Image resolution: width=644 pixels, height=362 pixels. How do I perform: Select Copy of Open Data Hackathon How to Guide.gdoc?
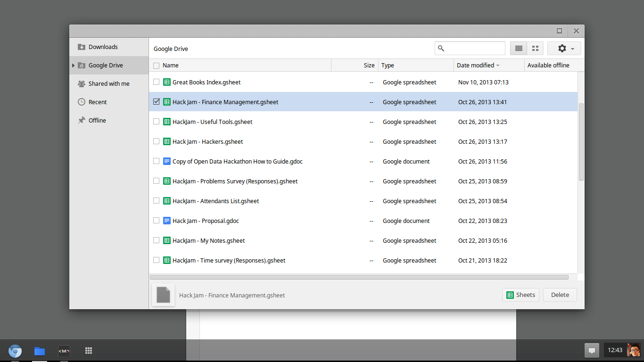coord(238,161)
